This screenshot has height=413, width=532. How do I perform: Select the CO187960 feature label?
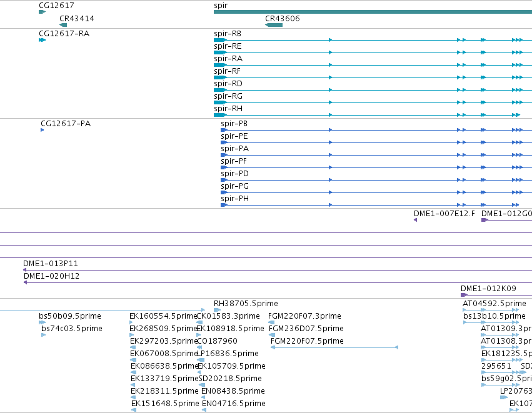(x=217, y=341)
